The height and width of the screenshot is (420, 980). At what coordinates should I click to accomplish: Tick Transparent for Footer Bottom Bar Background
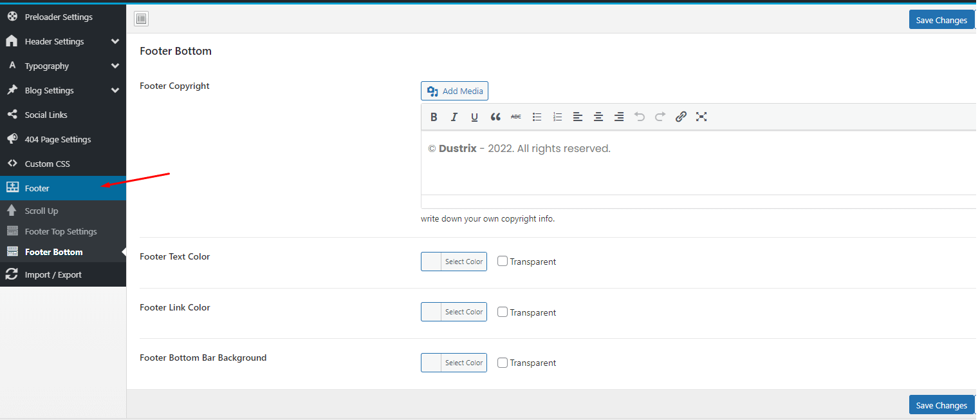point(503,362)
